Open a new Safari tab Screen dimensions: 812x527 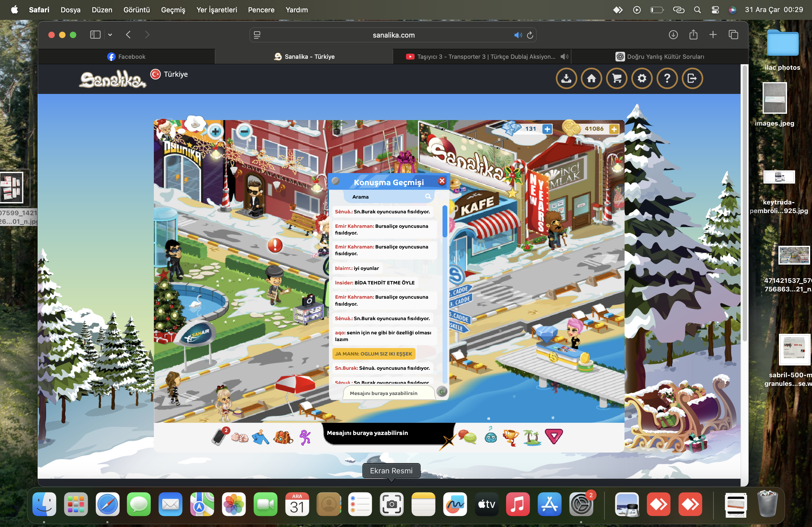(713, 35)
